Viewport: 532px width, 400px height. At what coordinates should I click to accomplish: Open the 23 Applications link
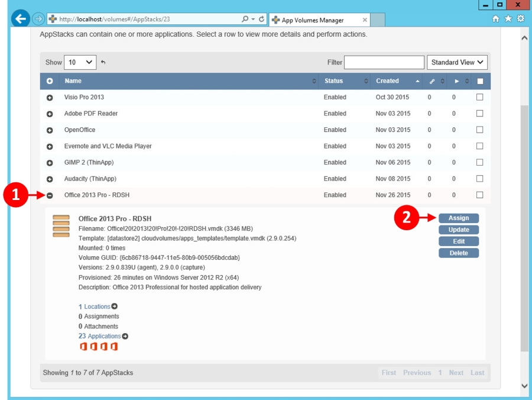tap(100, 336)
